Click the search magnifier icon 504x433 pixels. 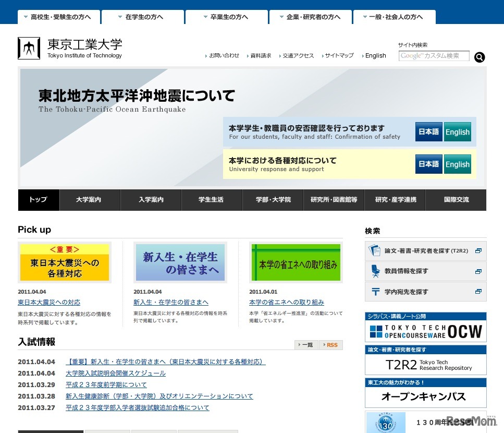tap(479, 57)
